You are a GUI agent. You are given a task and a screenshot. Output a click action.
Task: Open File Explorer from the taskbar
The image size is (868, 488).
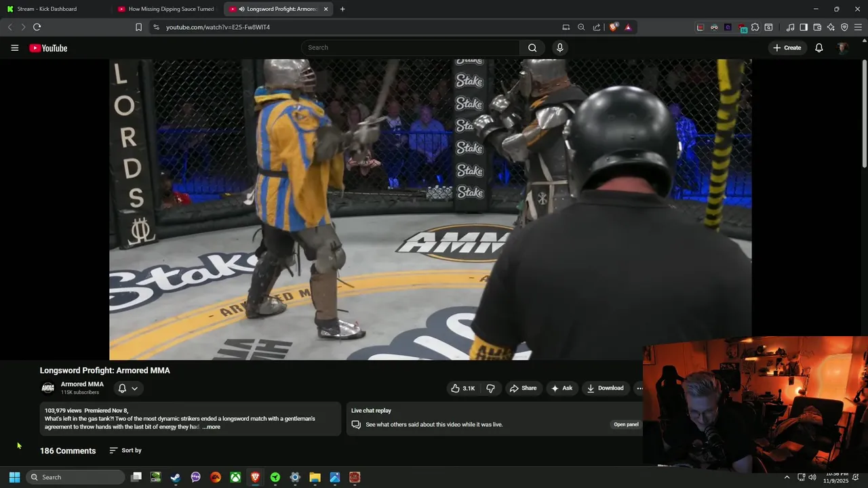[315, 477]
